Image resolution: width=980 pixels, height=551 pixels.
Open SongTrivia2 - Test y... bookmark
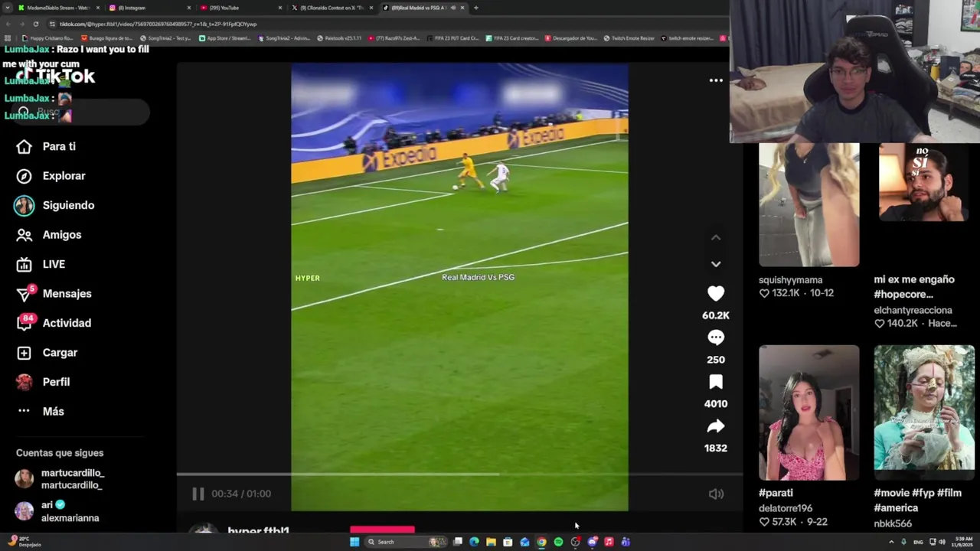(165, 37)
